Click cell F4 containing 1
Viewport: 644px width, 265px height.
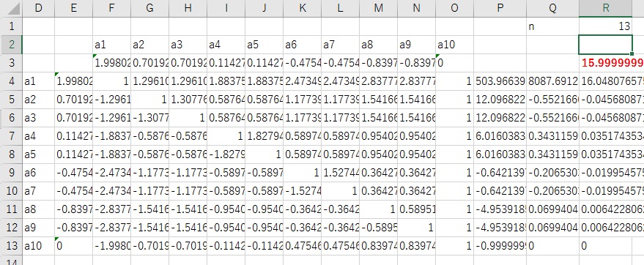pos(111,81)
